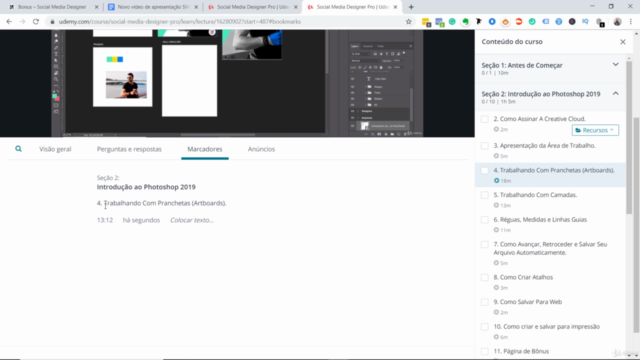Click the search magnifier icon below video

(18, 149)
